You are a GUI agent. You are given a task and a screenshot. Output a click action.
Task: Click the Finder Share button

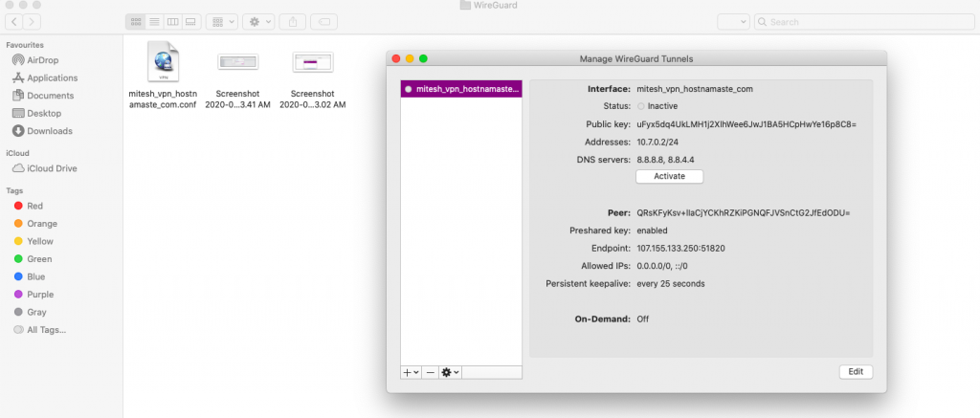[x=293, y=22]
